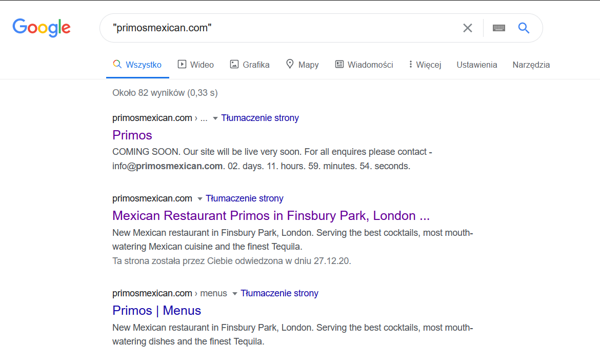
Task: Open the Primos | Menus result
Action: pyautogui.click(x=156, y=311)
